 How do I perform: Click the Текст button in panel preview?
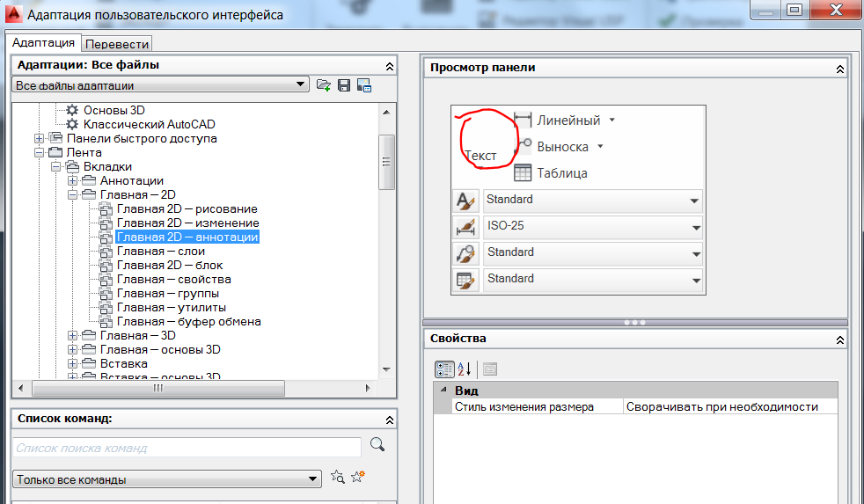pos(480,156)
